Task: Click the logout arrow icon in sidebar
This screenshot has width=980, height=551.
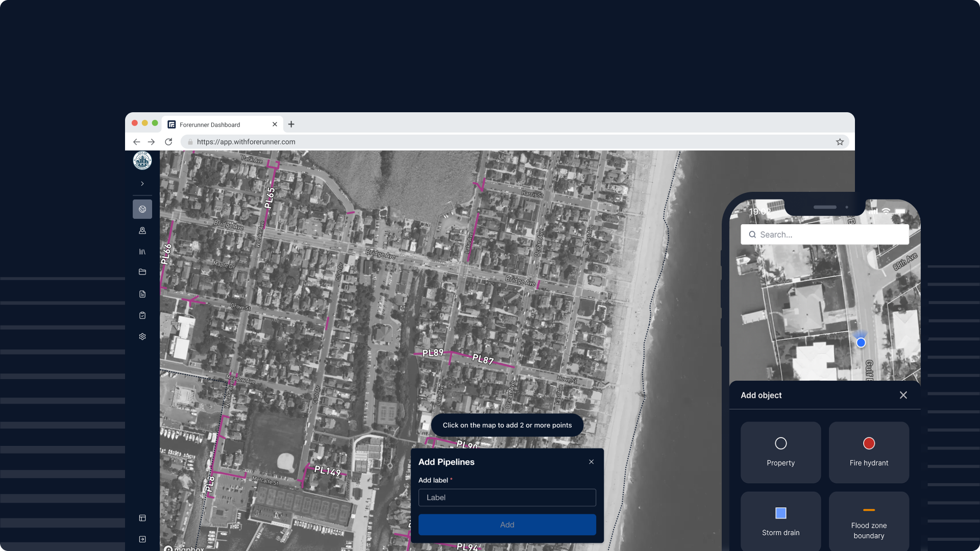Action: point(142,539)
